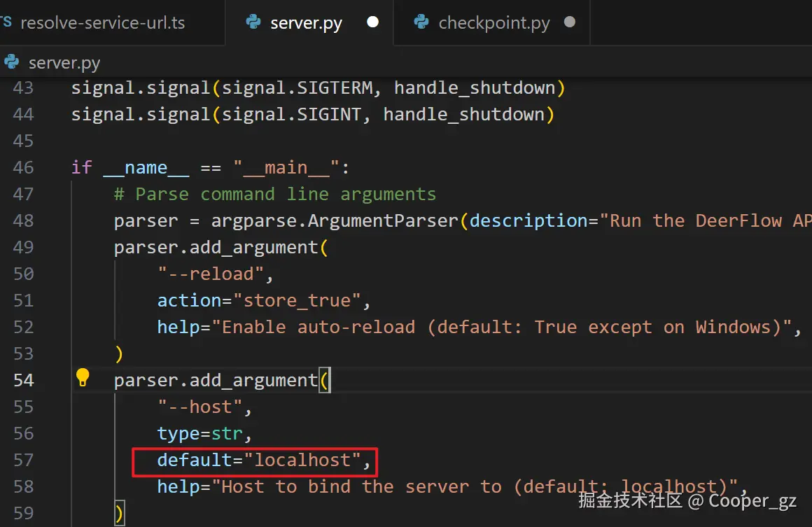The height and width of the screenshot is (527, 812).
Task: Click the unsaved dot on checkpoint.py tab
Action: (x=570, y=22)
